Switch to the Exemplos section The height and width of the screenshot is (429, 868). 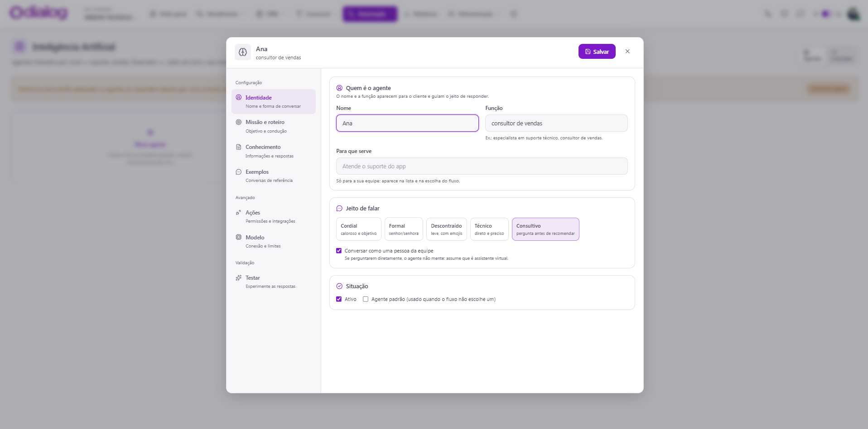274,176
